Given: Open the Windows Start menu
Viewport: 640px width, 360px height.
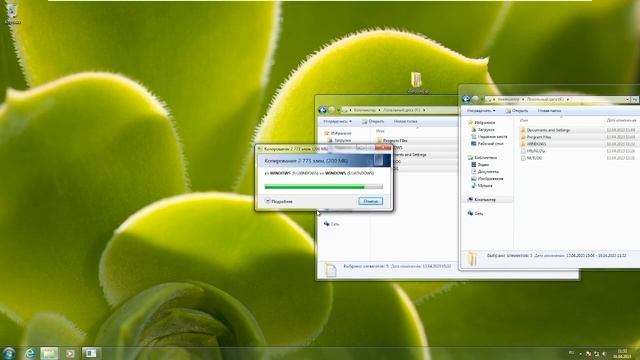Looking at the screenshot, I should [9, 353].
